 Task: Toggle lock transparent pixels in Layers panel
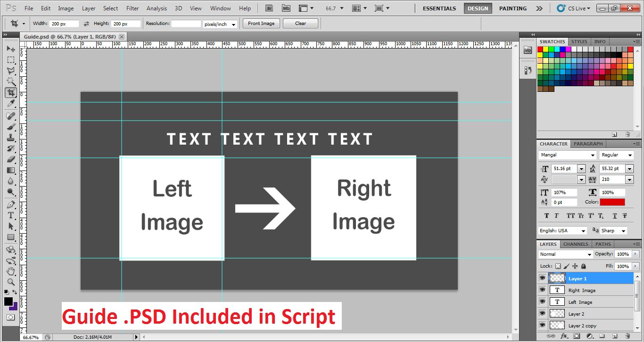558,266
